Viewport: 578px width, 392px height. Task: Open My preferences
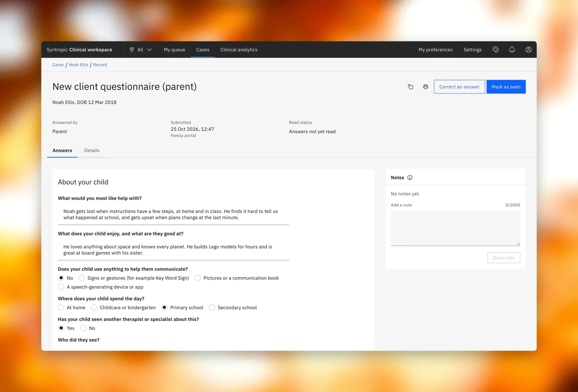coord(435,50)
